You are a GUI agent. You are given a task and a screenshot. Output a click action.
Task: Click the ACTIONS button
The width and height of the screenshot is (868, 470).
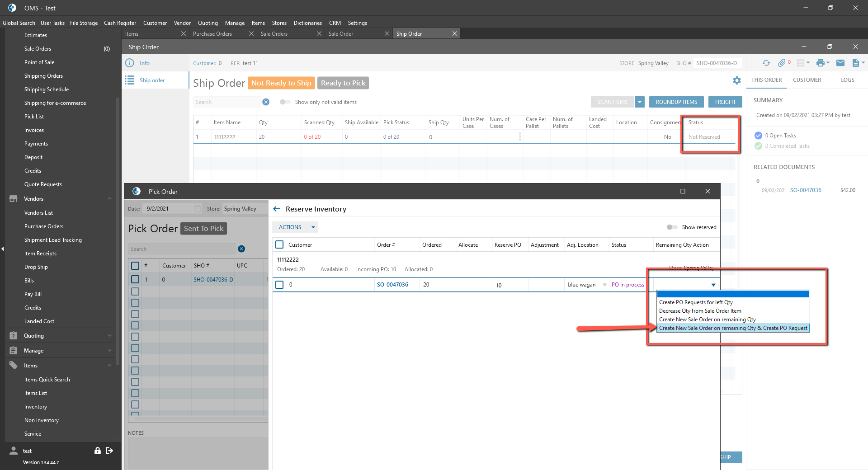click(x=290, y=227)
